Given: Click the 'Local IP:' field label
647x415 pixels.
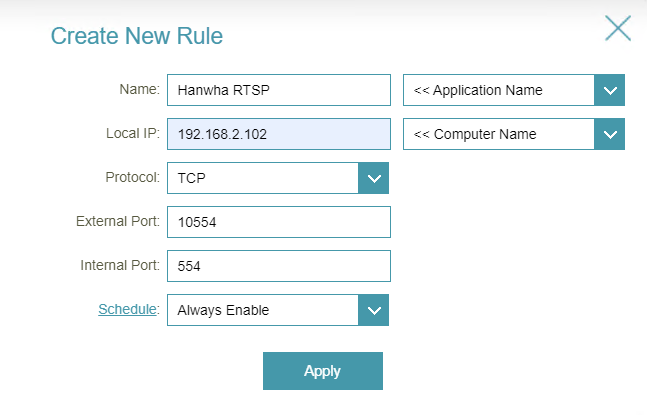Looking at the screenshot, I should (x=132, y=133).
